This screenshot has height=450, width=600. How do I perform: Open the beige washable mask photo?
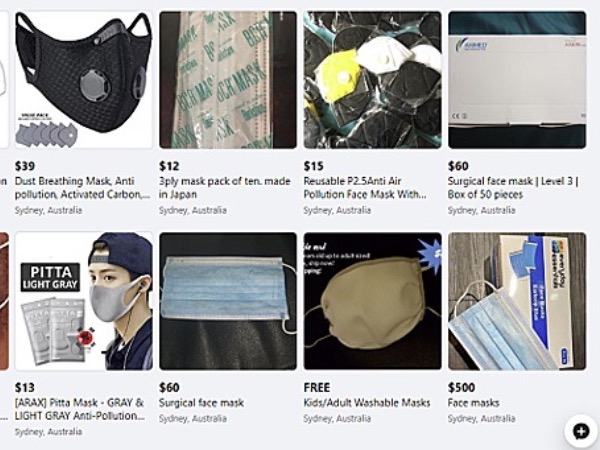pos(373,301)
